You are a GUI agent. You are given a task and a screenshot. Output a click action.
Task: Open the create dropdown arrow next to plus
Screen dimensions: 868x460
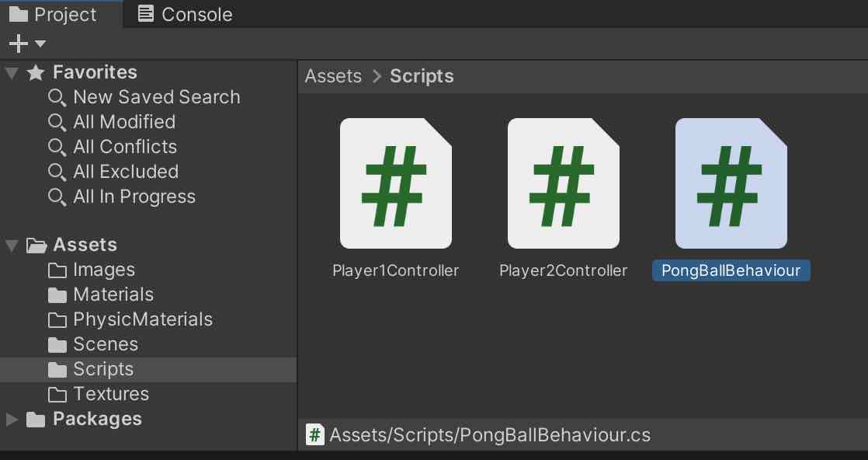click(x=40, y=44)
